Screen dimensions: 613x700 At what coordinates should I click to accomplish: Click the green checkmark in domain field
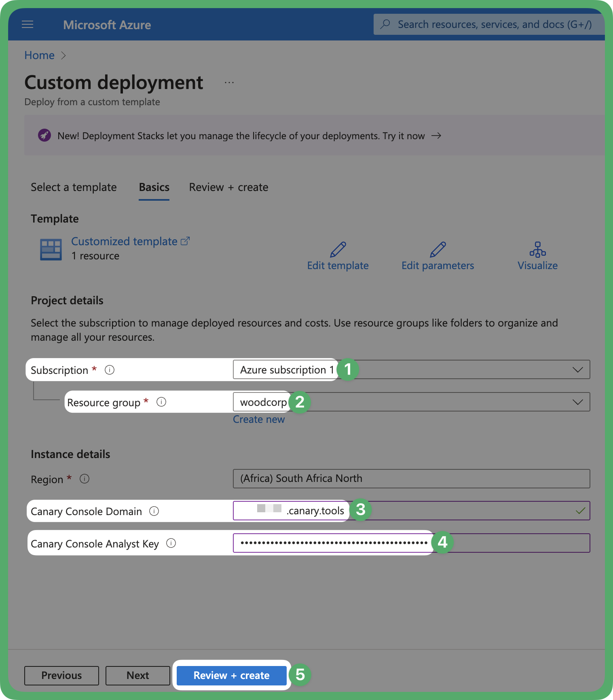point(580,511)
